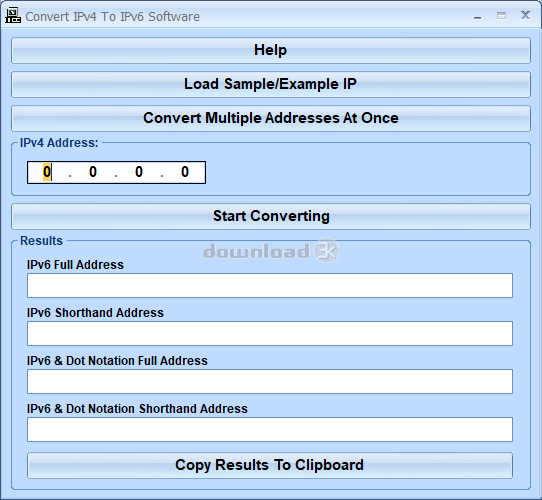Copy Results To Clipboard

270,465
